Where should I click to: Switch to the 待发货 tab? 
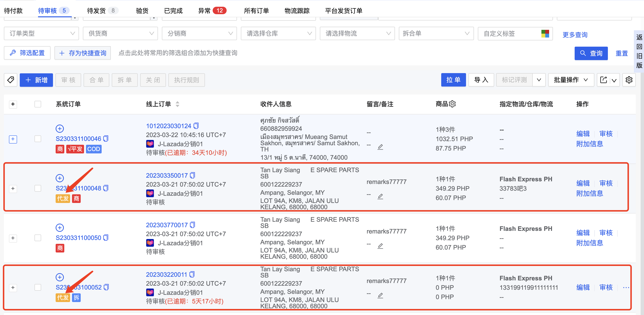102,11
